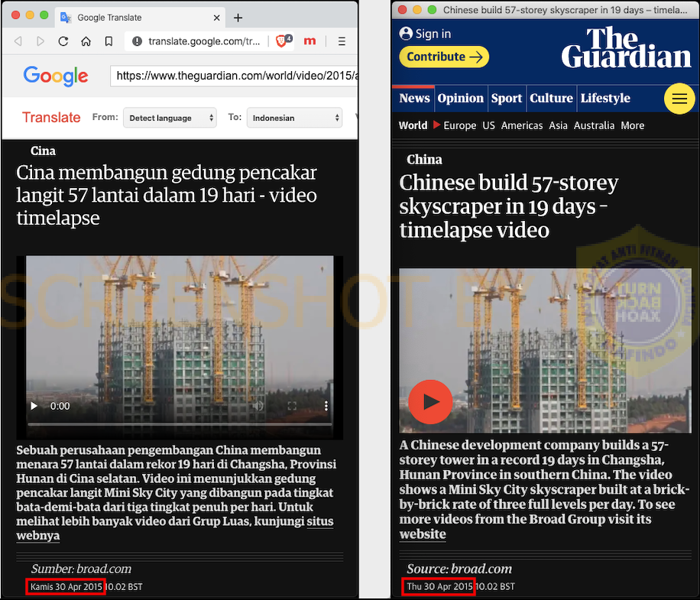View site security info icon in address bar
This screenshot has height=600, width=700.
click(x=137, y=41)
